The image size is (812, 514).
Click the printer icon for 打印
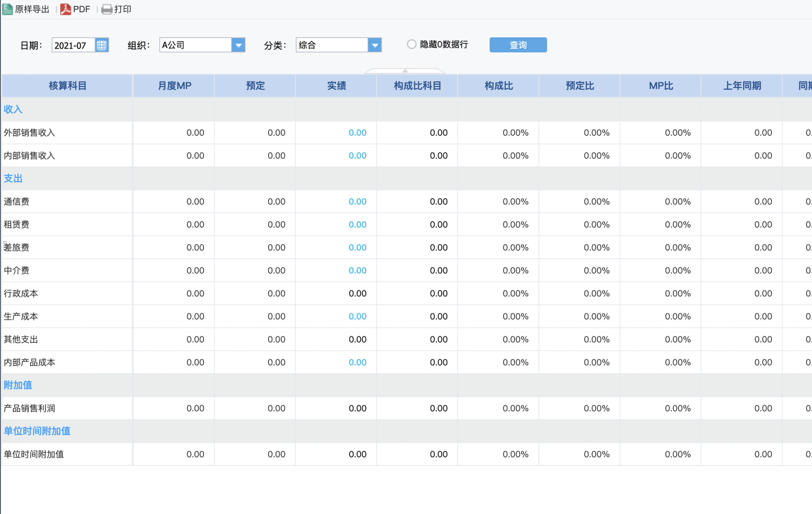point(107,9)
